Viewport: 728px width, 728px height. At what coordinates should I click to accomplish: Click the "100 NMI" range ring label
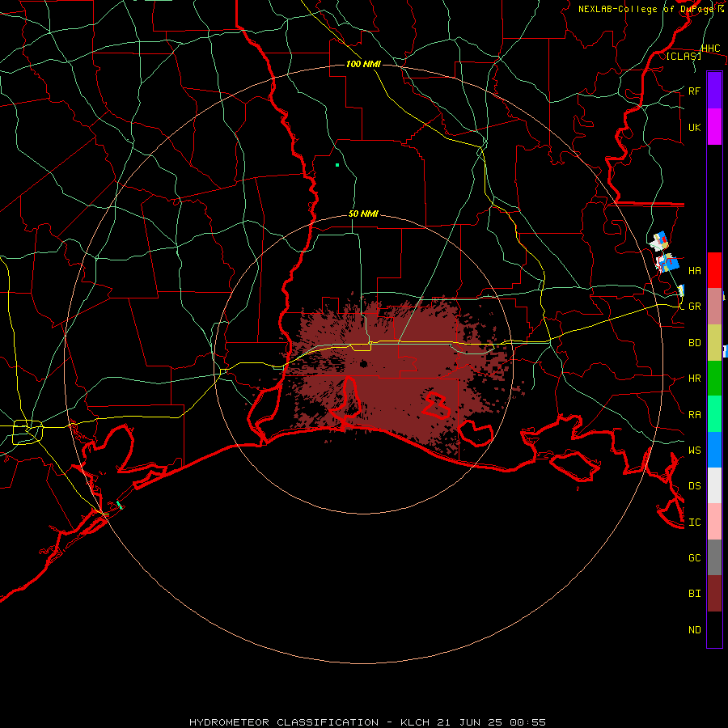coord(363,64)
